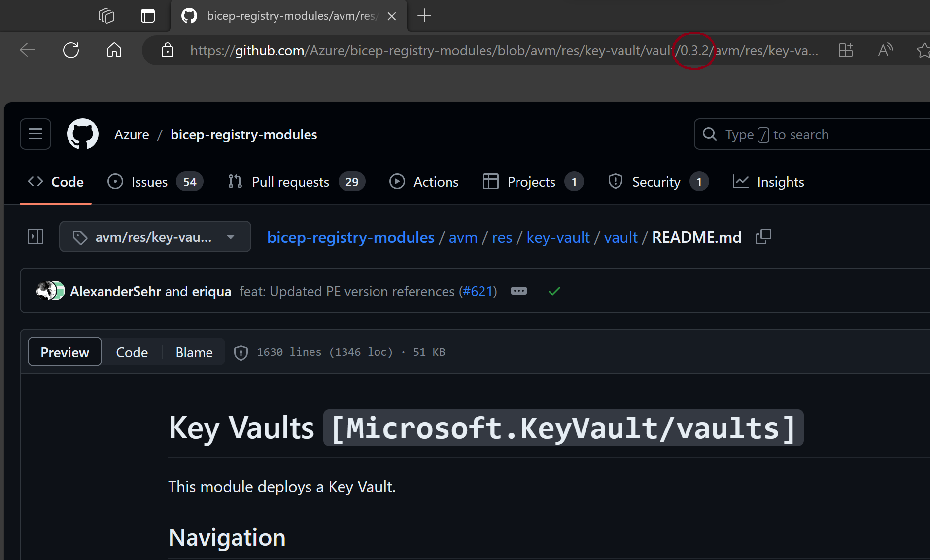Switch to Code source view
The height and width of the screenshot is (560, 930).
coord(132,352)
